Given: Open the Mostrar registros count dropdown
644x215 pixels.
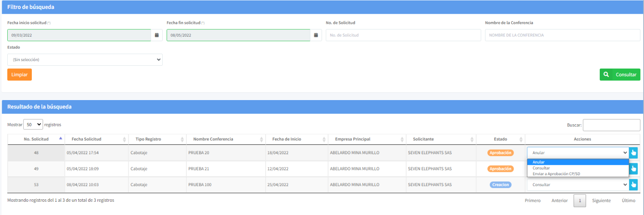Looking at the screenshot, I should [33, 125].
